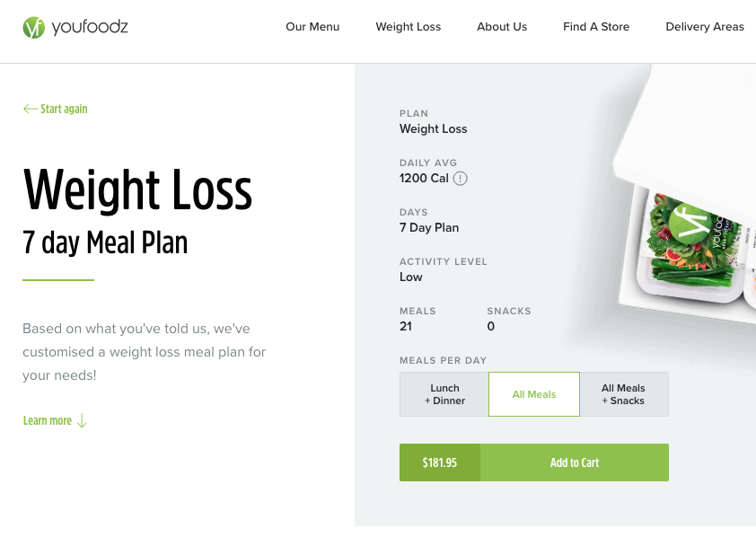Click the Learn more link
This screenshot has width=756, height=546.
(x=48, y=421)
